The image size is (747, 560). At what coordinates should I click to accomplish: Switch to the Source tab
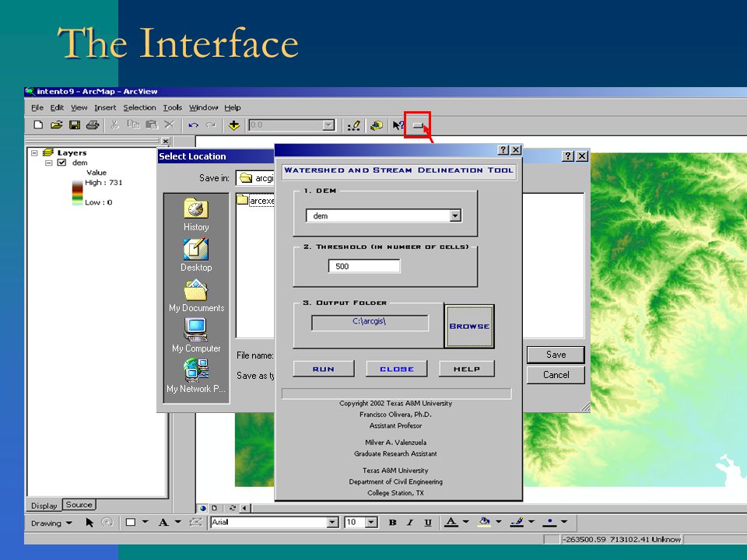pyautogui.click(x=79, y=505)
